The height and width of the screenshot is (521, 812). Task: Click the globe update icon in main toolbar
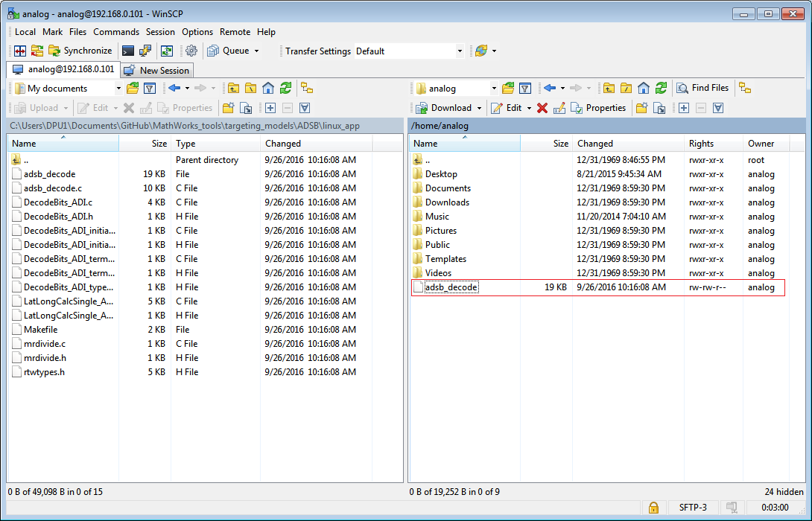pyautogui.click(x=481, y=51)
